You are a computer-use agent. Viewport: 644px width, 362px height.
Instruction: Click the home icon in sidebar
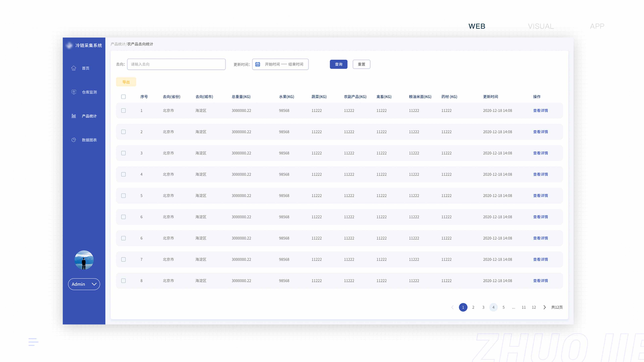pos(73,68)
